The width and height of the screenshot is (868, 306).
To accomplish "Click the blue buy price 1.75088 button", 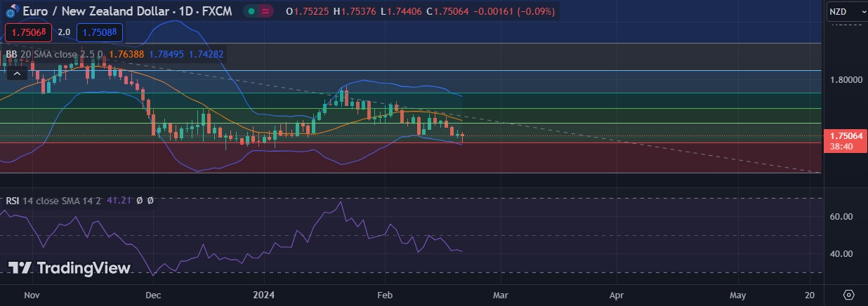I will point(100,32).
